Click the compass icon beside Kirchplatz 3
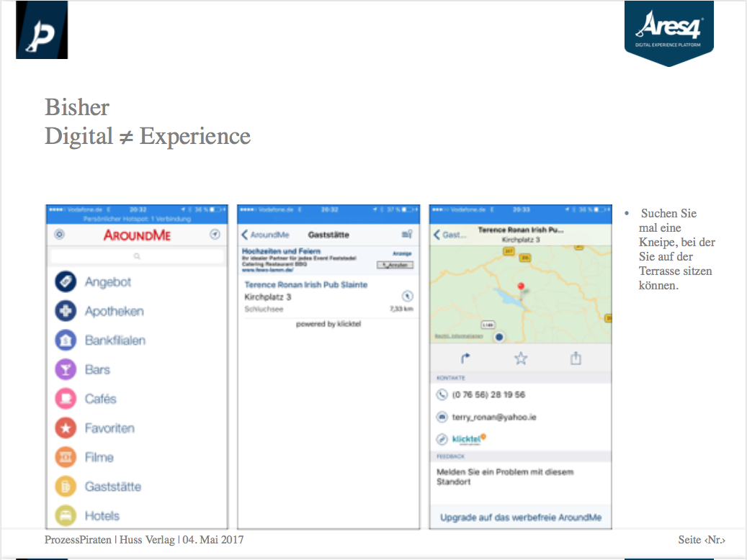Image resolution: width=747 pixels, height=560 pixels. point(407,296)
